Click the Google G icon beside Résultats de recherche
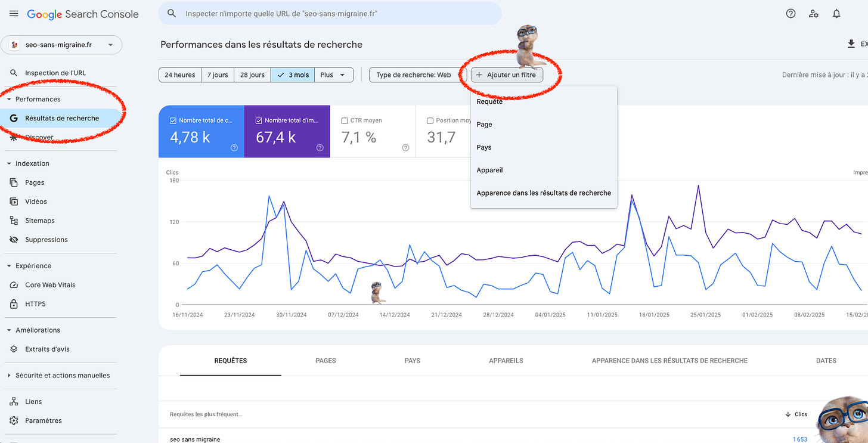This screenshot has height=443, width=868. (x=14, y=118)
